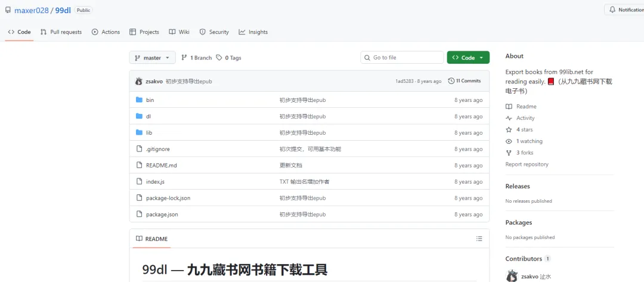
Task: Click the pulse icon beside Activity
Action: [x=509, y=118]
